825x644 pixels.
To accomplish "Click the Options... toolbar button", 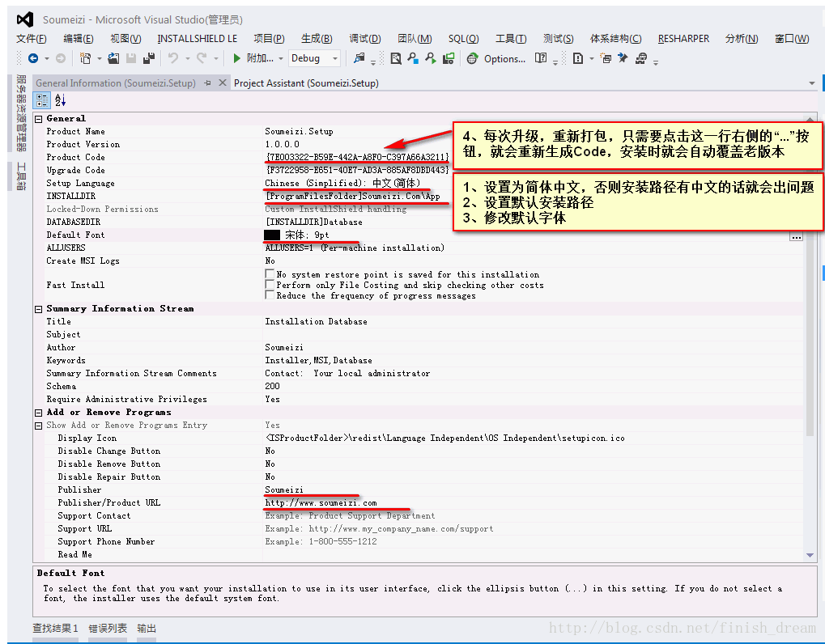I will [504, 59].
